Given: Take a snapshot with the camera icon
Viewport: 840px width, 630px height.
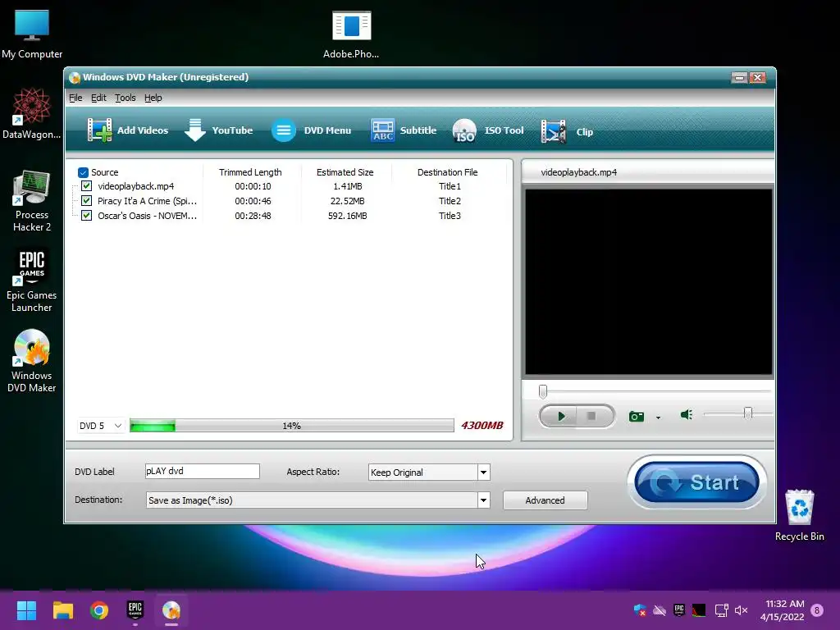Looking at the screenshot, I should (x=637, y=416).
